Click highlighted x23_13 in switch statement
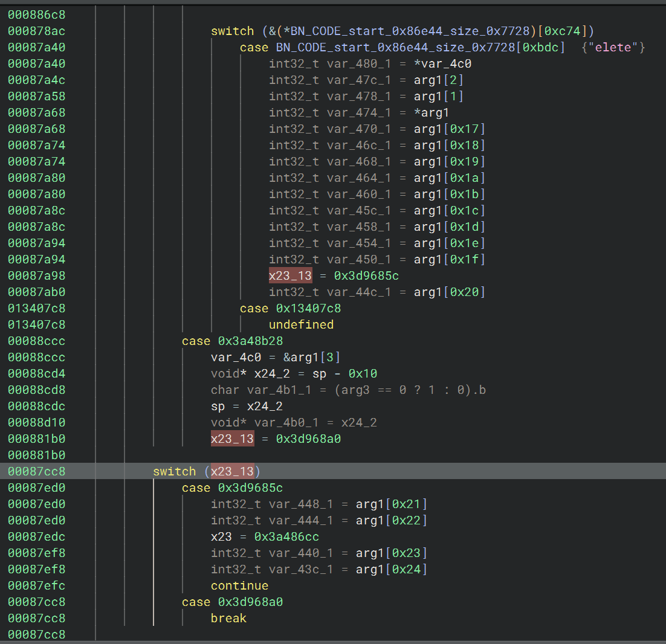 pos(231,471)
